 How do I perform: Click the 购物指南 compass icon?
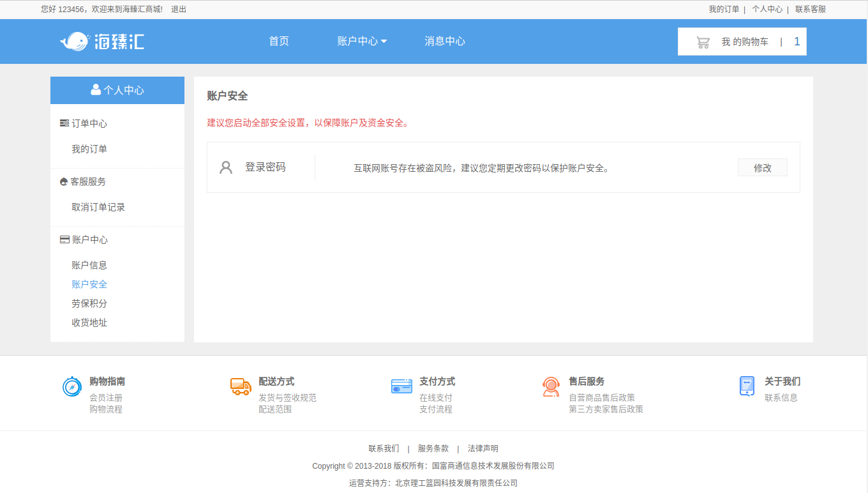[71, 386]
